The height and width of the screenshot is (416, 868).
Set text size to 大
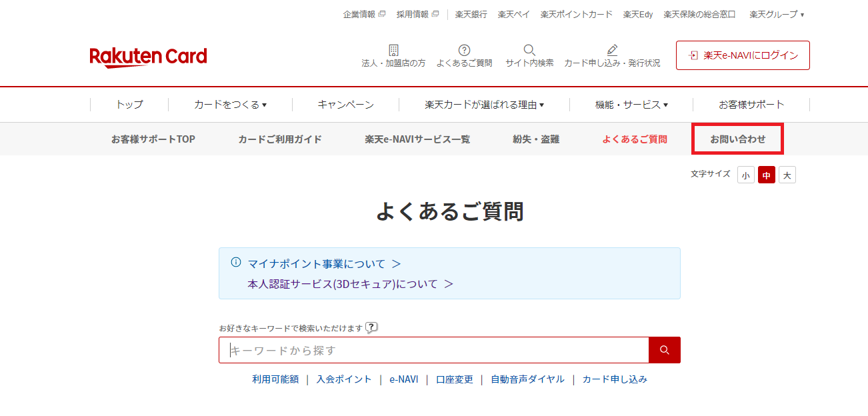click(x=787, y=175)
